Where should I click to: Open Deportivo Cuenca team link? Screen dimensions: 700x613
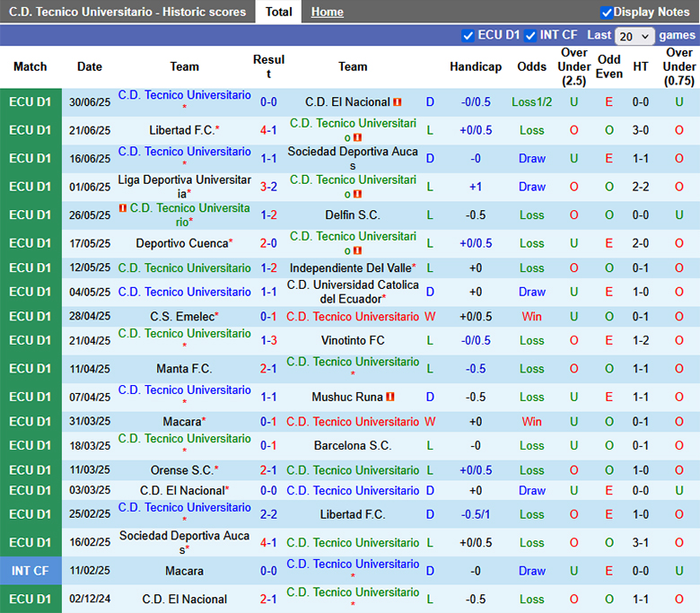click(x=182, y=243)
